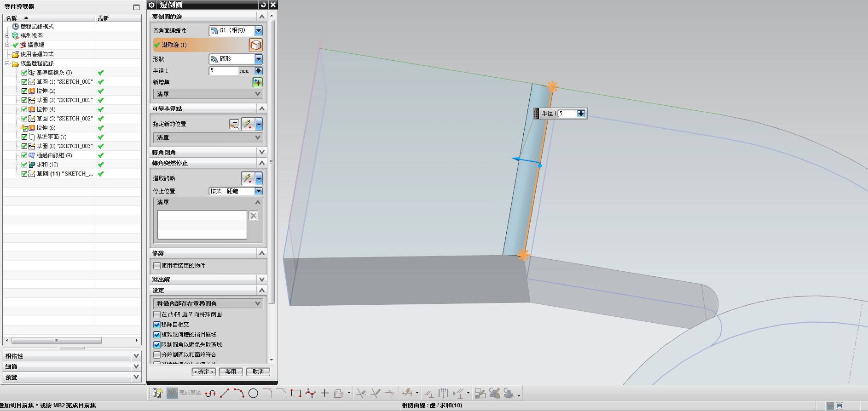This screenshot has width=868, height=411.
Task: Uncheck 限制圓角以避免失敗區域 option
Action: click(157, 345)
